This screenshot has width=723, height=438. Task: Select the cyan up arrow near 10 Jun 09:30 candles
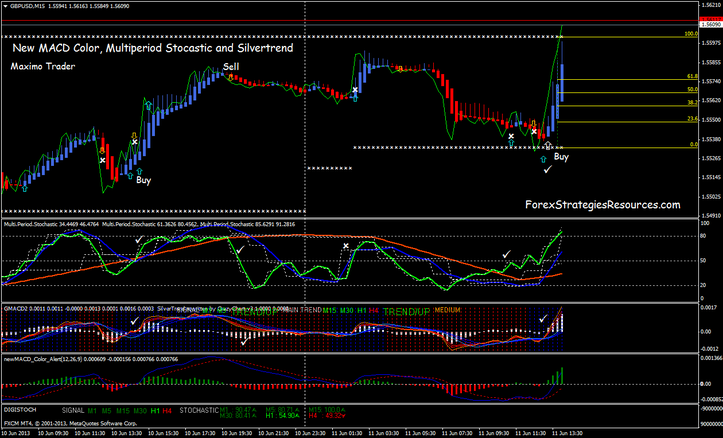[x=24, y=188]
